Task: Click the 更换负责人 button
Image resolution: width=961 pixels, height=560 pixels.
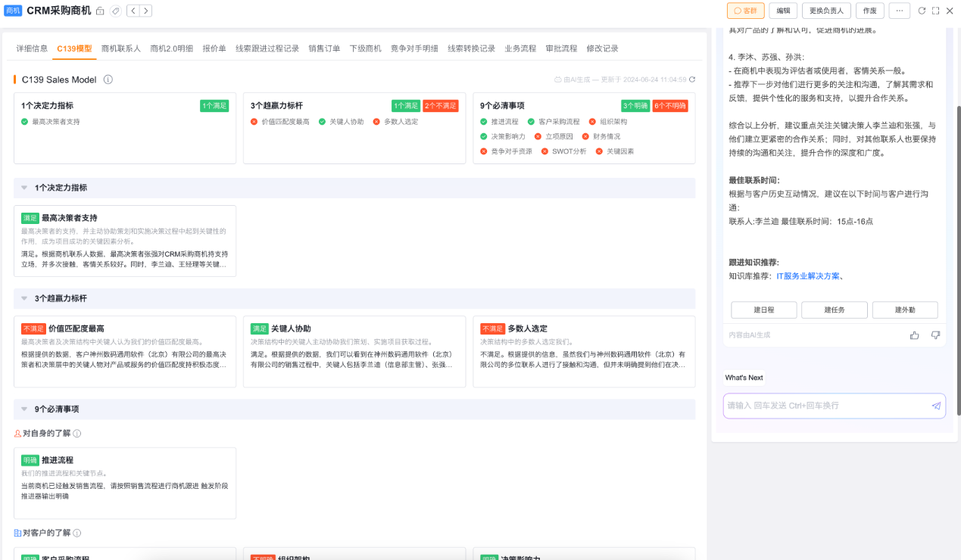Action: [827, 11]
